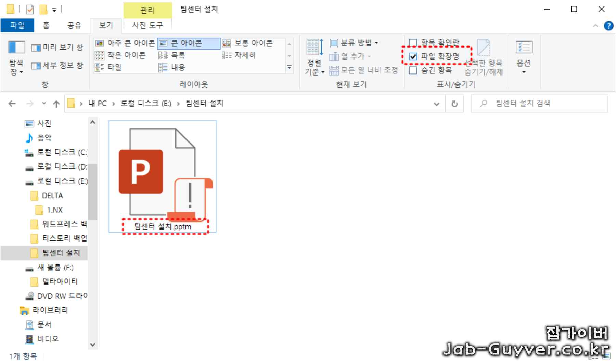Click 로컬 디스크 (E:) breadcrumb
Screen dimensions: 616x364
point(146,104)
